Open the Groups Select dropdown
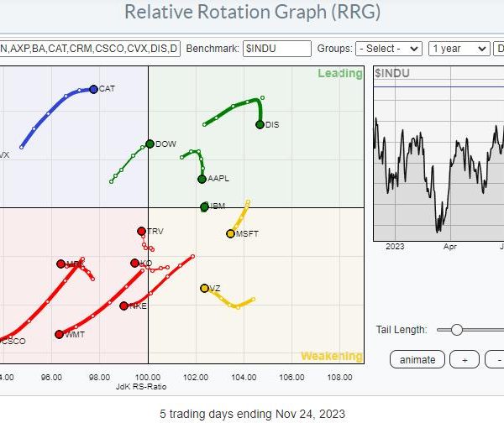The image size is (504, 423). pos(389,49)
